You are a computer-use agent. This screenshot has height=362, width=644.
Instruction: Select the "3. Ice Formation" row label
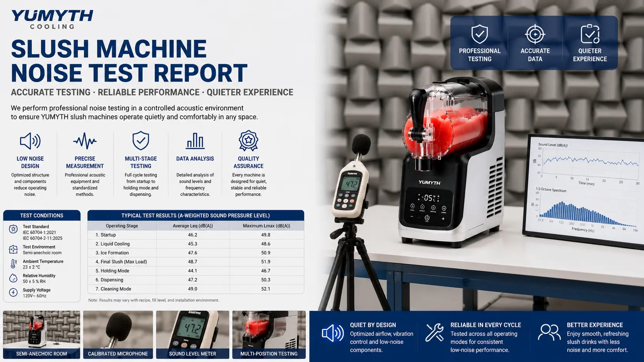pos(112,253)
